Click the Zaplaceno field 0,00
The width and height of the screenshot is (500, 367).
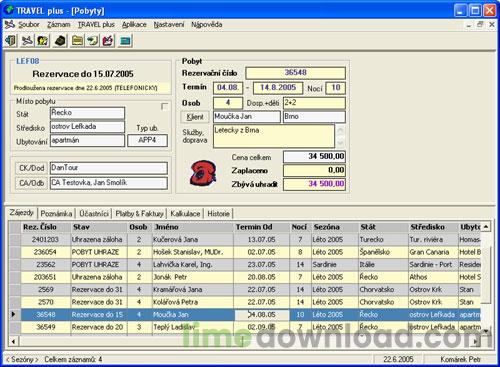(x=314, y=170)
